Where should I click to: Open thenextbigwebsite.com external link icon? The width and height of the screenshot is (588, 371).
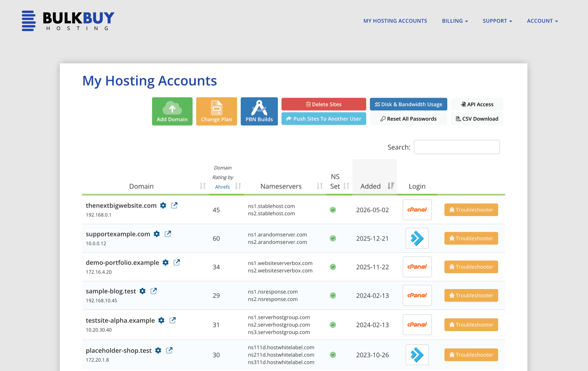174,205
